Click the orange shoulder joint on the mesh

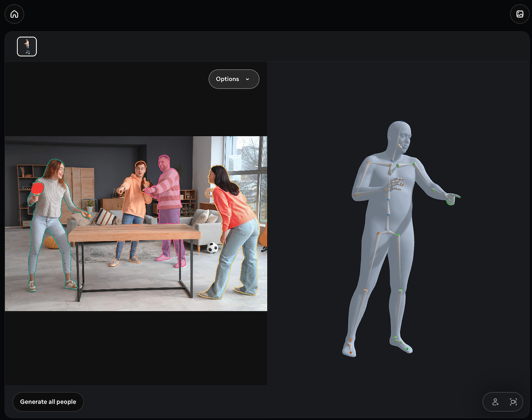[x=369, y=163]
